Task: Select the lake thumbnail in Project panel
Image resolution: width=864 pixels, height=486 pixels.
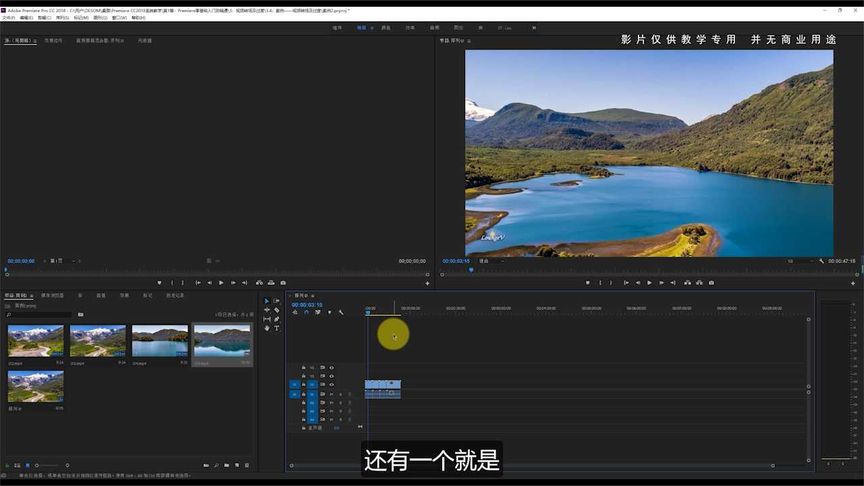Action: [x=160, y=341]
